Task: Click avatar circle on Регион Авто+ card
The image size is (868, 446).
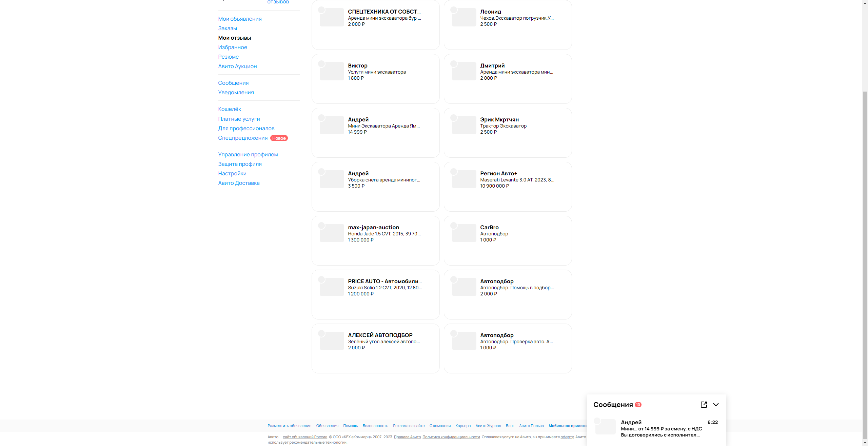Action: (x=454, y=172)
